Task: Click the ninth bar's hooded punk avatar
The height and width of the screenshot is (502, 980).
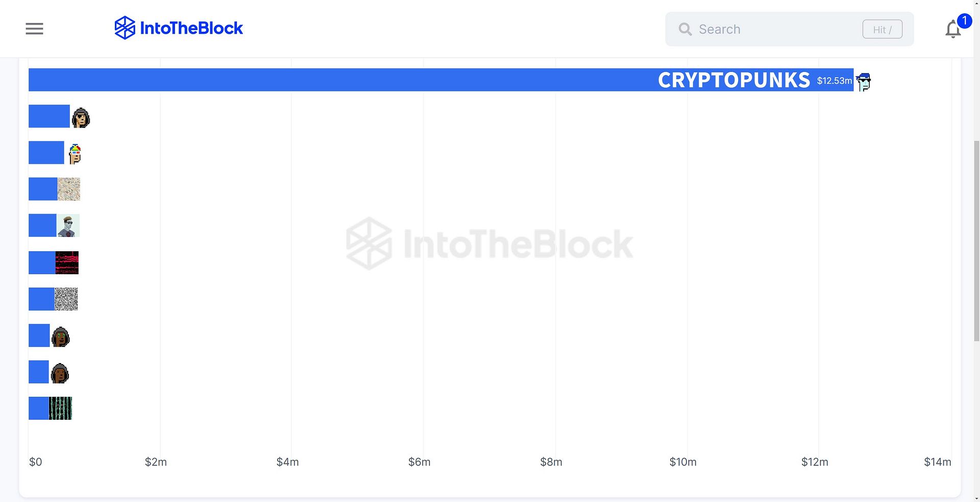Action: 60,373
